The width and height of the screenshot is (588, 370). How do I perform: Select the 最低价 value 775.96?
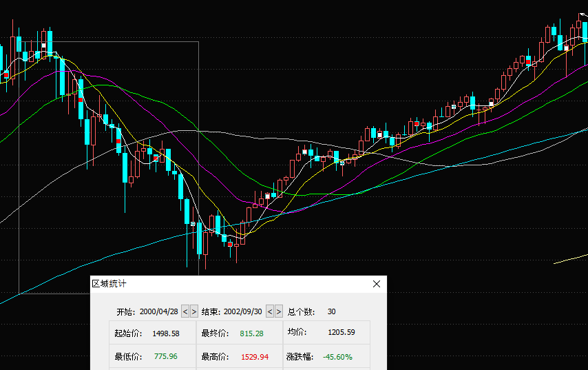coord(165,357)
